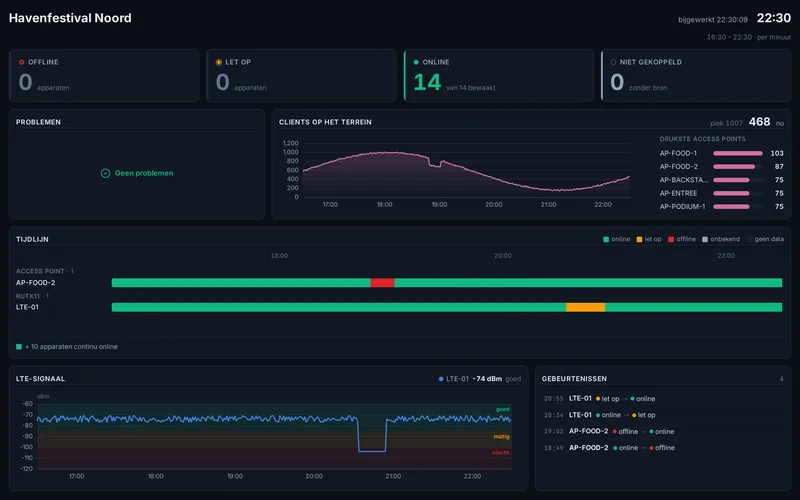
Task: Click the red offline segment on the AP-FOOD-2 timeline
Action: (x=382, y=283)
